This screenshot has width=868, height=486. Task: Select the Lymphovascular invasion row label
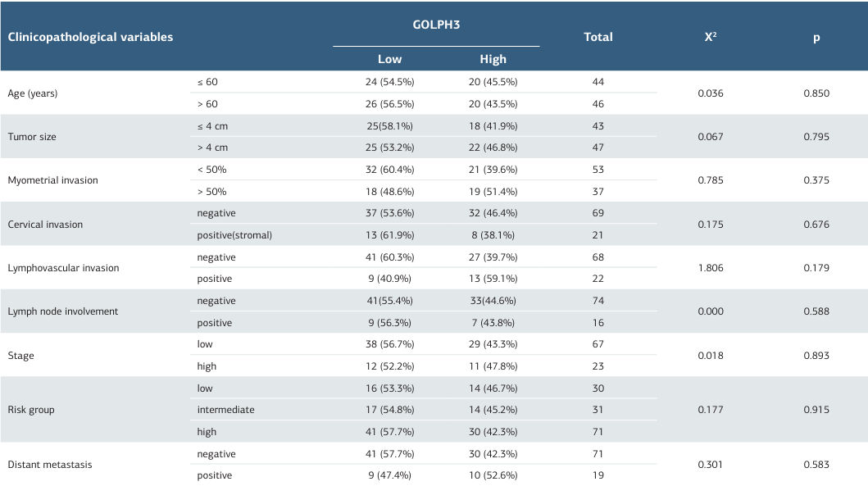[x=63, y=268]
